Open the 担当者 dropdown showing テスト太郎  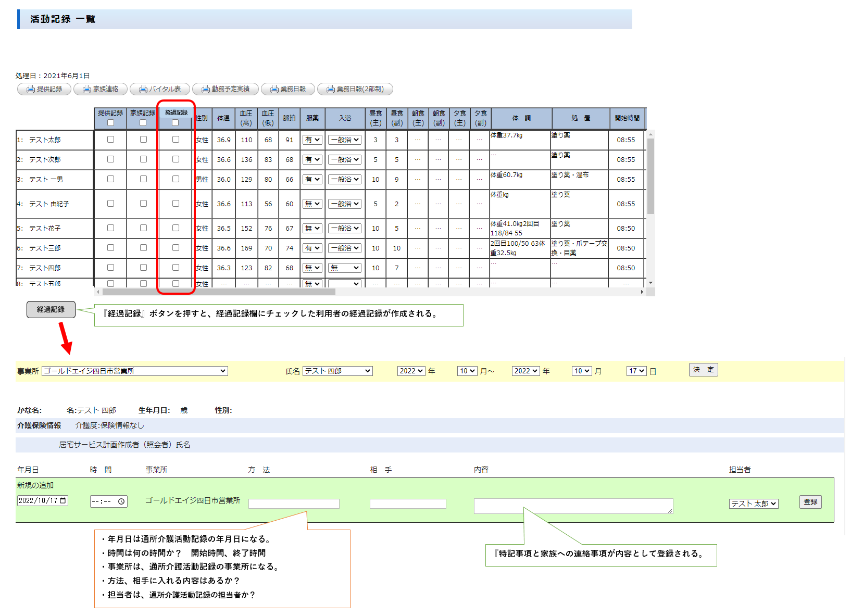coord(753,504)
